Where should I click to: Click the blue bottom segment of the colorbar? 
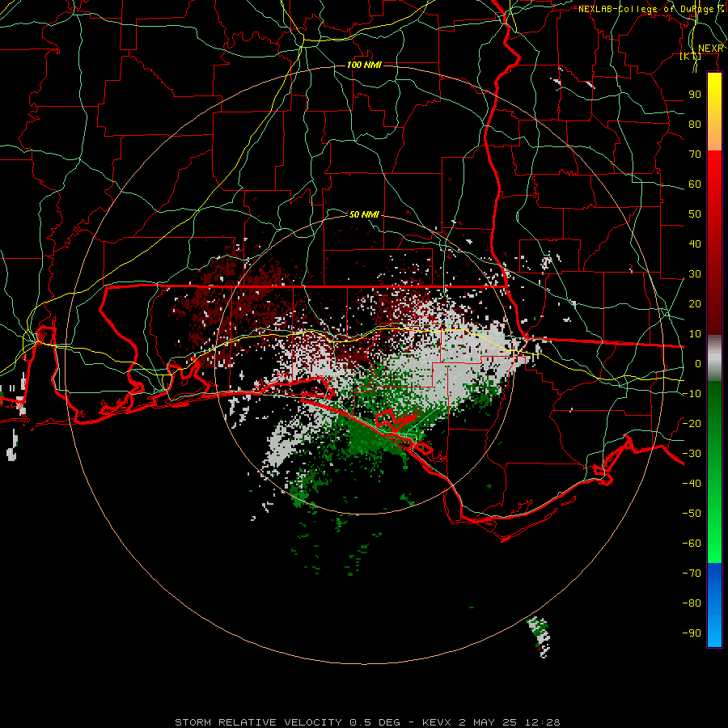pos(714,605)
